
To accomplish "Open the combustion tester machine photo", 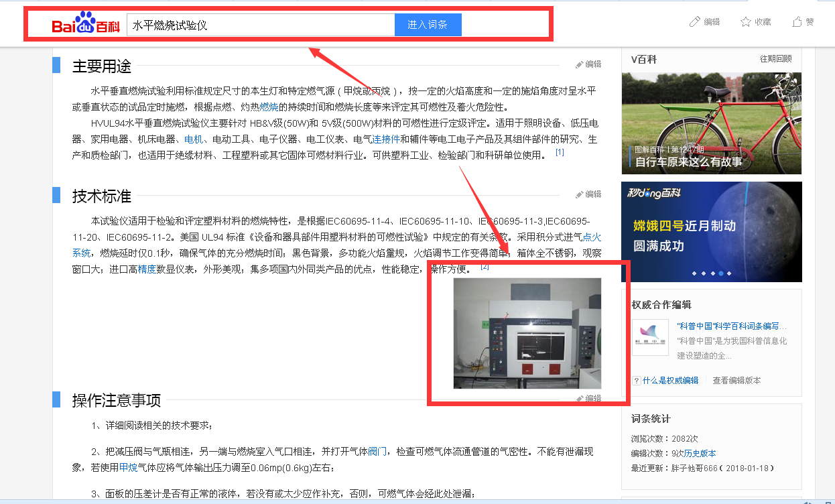I will [527, 333].
